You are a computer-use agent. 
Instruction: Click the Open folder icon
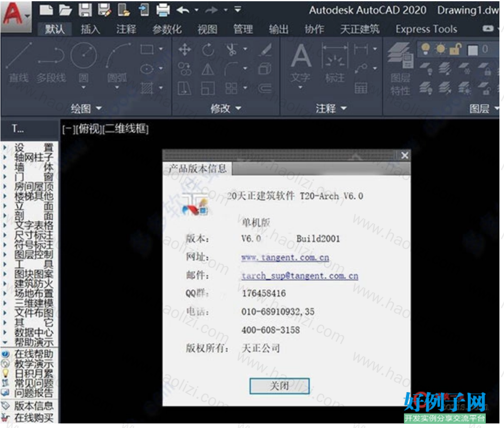65,10
